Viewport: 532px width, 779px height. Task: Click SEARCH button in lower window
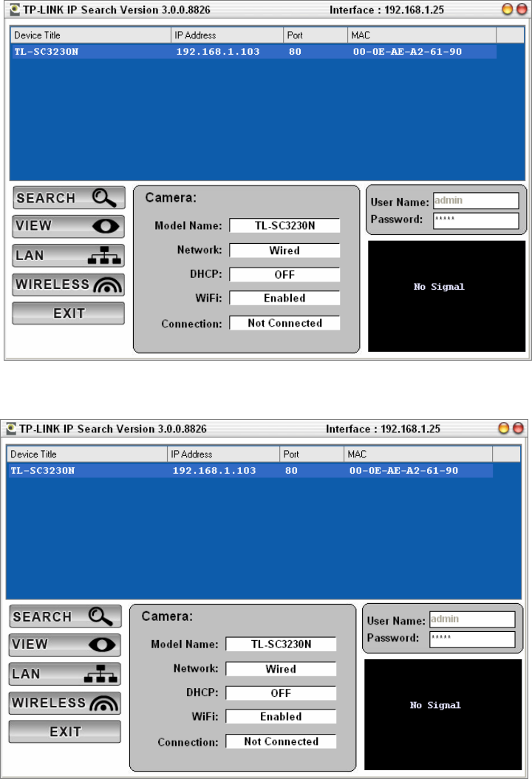65,616
